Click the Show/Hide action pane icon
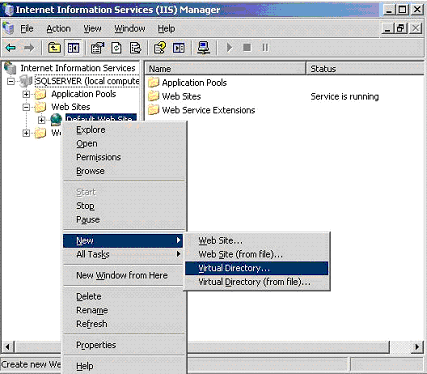This screenshot has height=374, width=427. tap(179, 48)
